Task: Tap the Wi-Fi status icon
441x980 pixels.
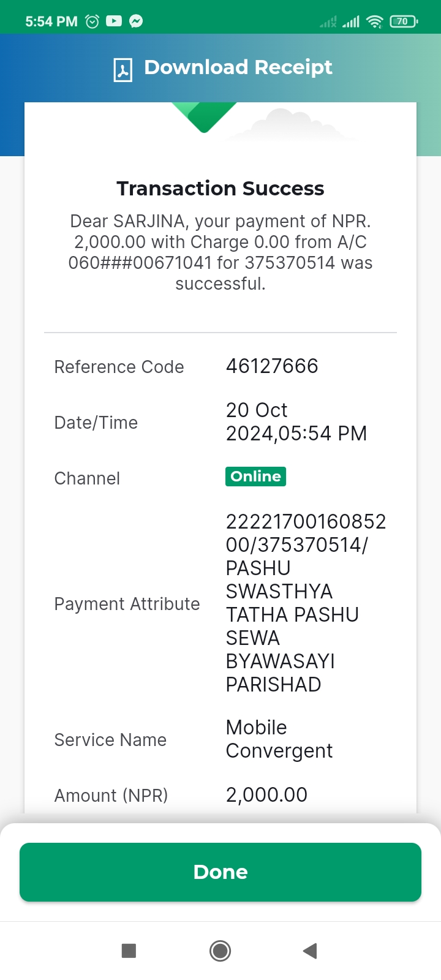Action: click(374, 21)
